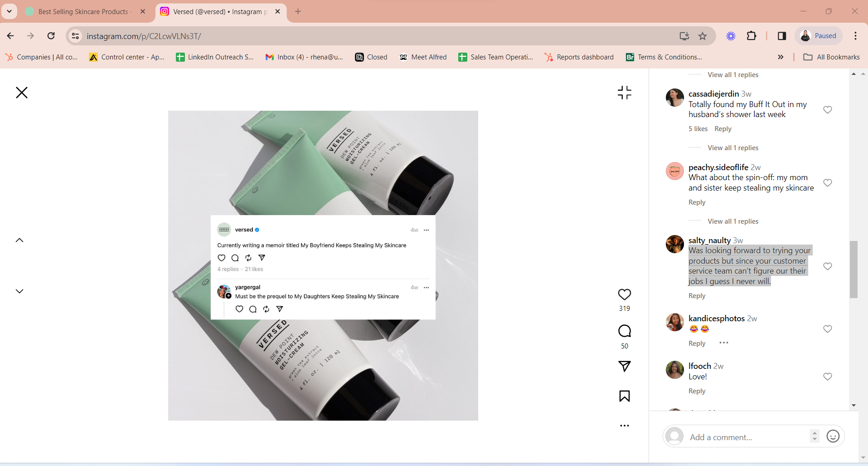Go to next post with down chevron
The height and width of the screenshot is (466, 868).
pos(19,291)
